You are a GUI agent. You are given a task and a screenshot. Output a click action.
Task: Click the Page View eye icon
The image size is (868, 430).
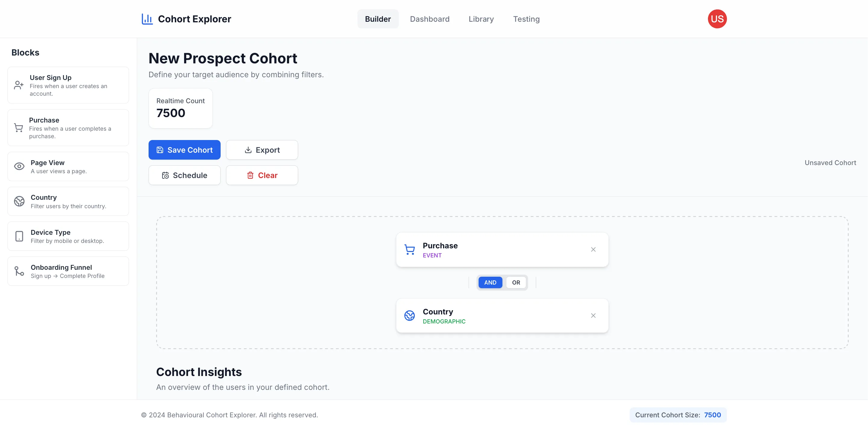click(x=19, y=166)
